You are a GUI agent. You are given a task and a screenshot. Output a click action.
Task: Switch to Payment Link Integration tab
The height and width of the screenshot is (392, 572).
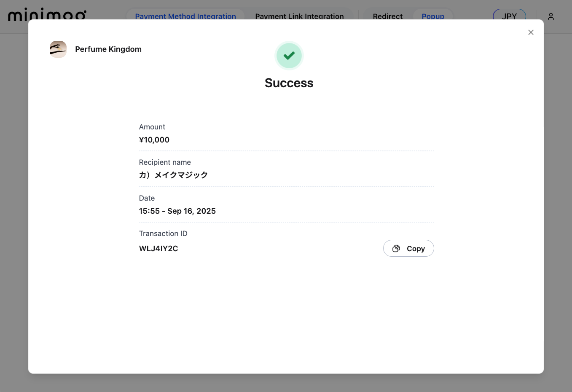[x=299, y=16]
